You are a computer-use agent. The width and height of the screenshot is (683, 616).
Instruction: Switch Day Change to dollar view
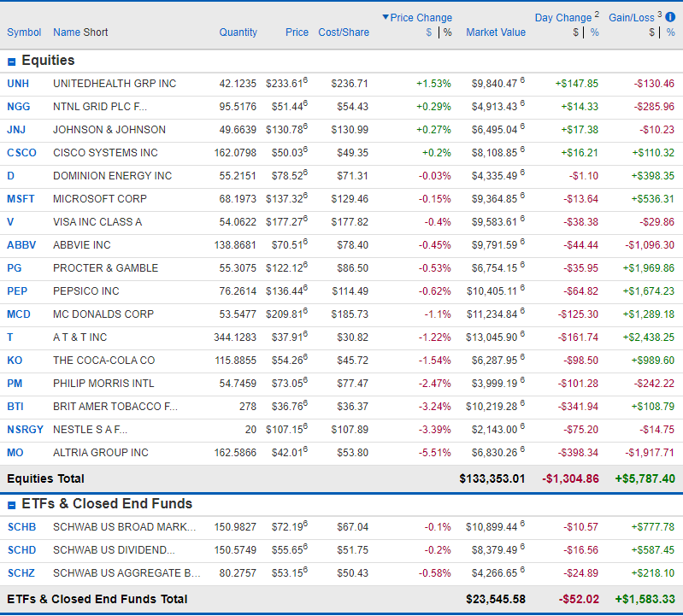[x=576, y=32]
